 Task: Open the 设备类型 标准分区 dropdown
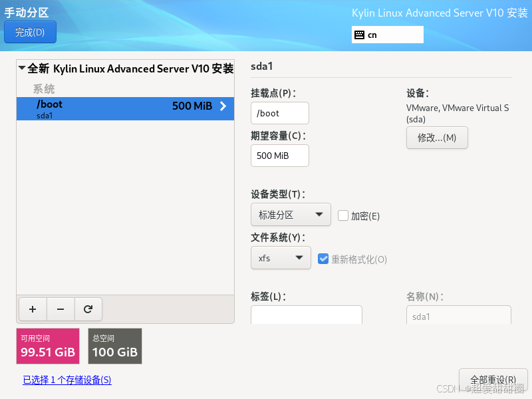pyautogui.click(x=291, y=214)
